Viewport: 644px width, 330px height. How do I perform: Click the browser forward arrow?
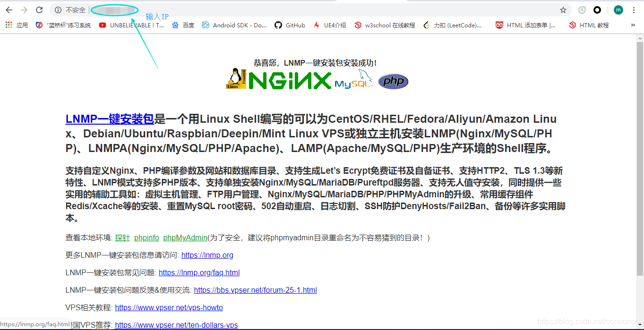point(24,10)
